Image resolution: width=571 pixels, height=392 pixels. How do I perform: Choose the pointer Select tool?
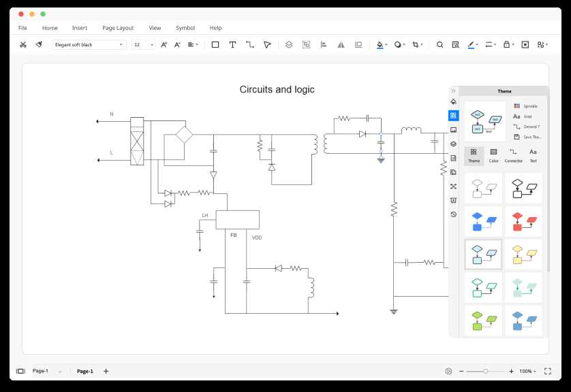(x=267, y=45)
